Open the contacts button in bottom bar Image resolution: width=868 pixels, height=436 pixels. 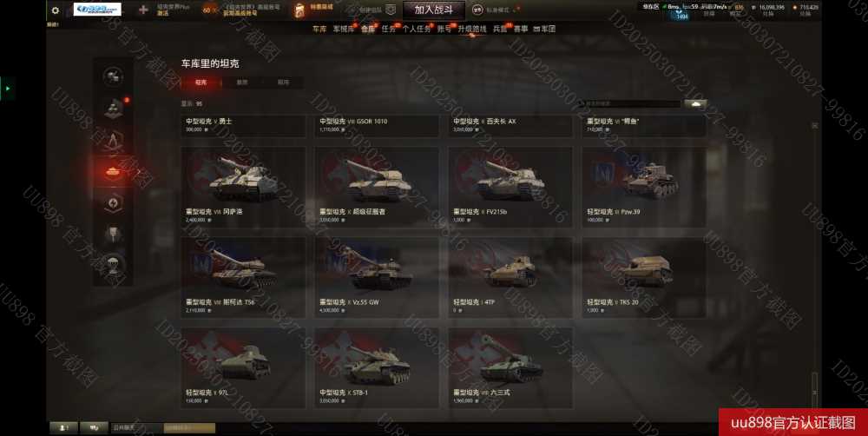pos(63,427)
